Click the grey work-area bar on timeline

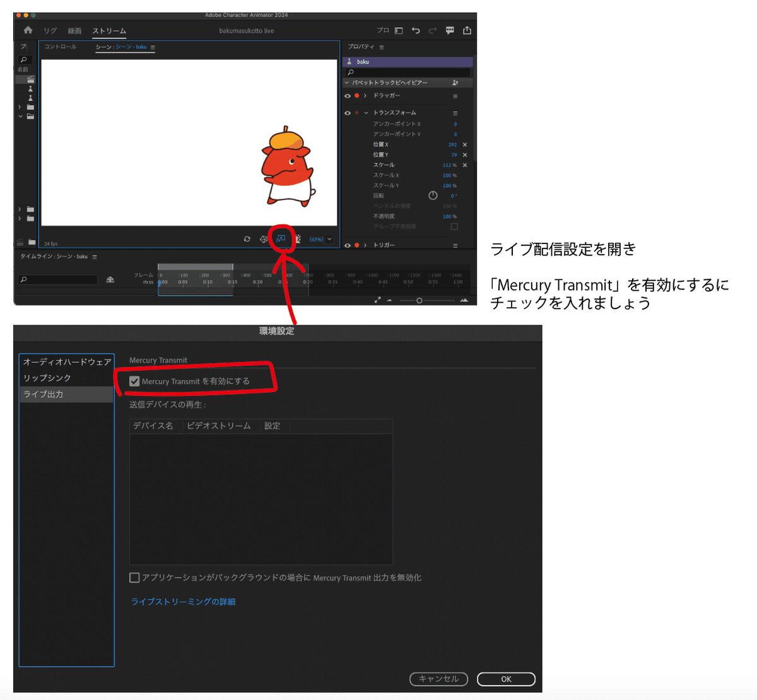click(196, 267)
